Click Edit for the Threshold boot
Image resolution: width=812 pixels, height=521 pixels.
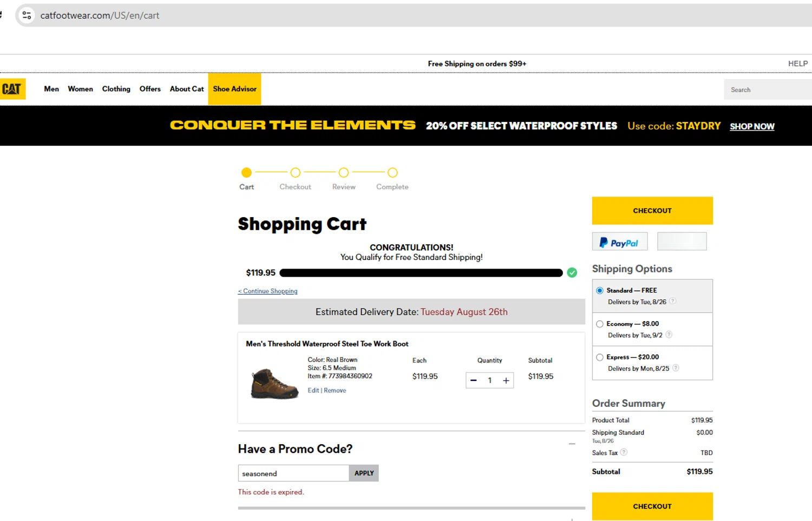pyautogui.click(x=313, y=390)
